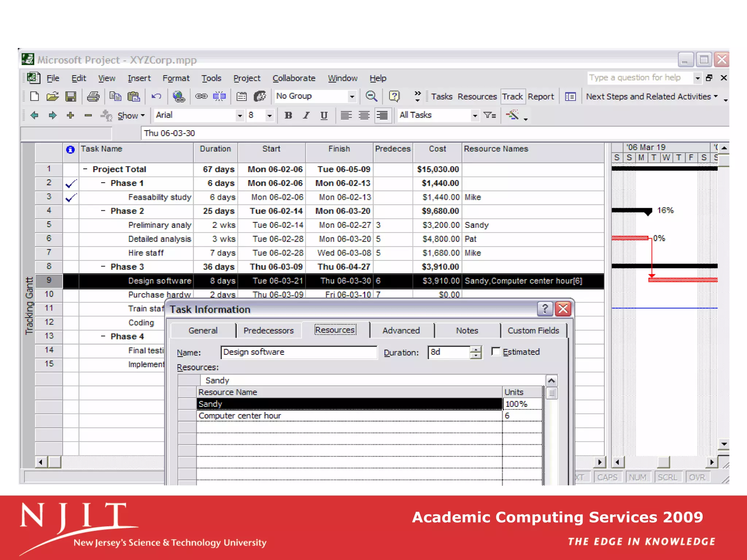
Task: Click the Link Tasks chain icon
Action: pos(201,96)
